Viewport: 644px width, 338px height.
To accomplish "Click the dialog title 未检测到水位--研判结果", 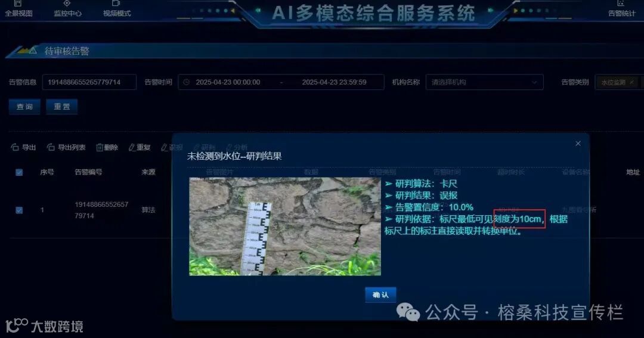I will tap(234, 156).
